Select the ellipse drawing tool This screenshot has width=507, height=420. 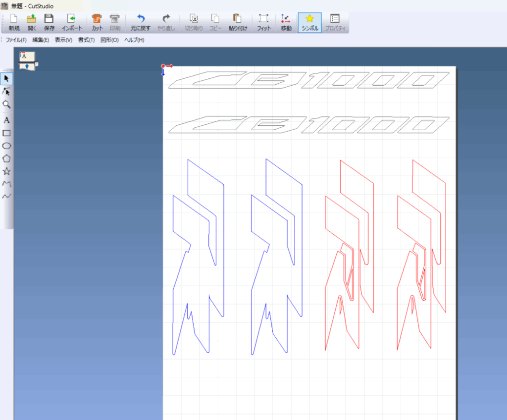pyautogui.click(x=6, y=146)
